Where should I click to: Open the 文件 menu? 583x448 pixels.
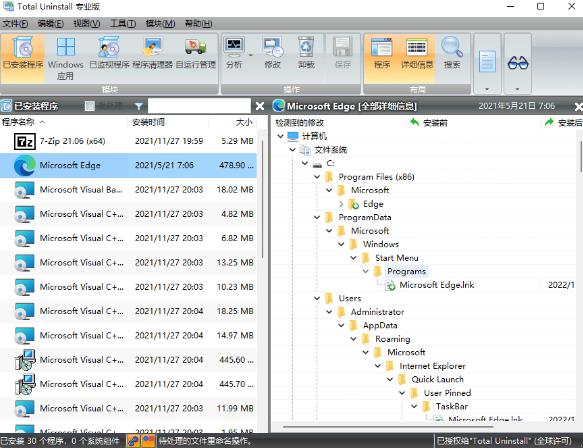pos(15,24)
